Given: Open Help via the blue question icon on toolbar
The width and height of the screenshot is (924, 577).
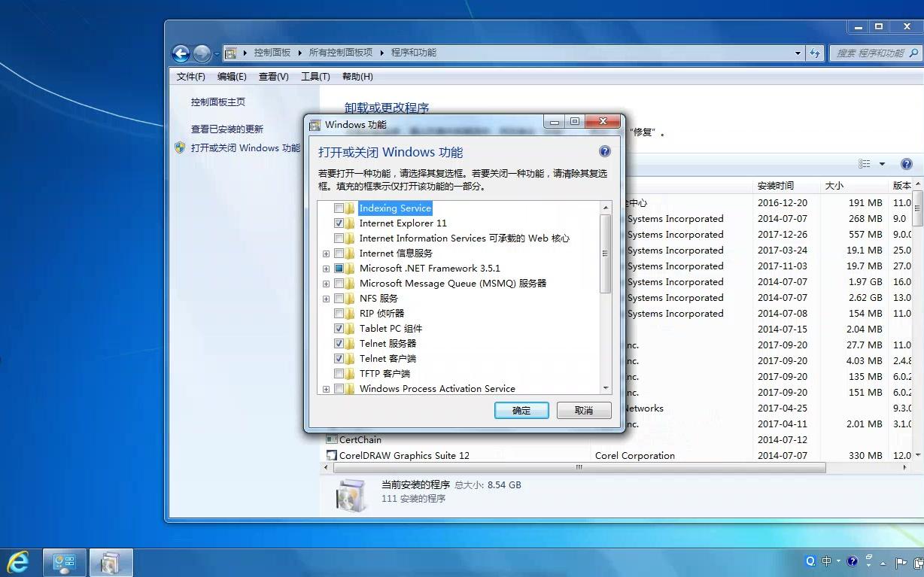Looking at the screenshot, I should [x=907, y=163].
